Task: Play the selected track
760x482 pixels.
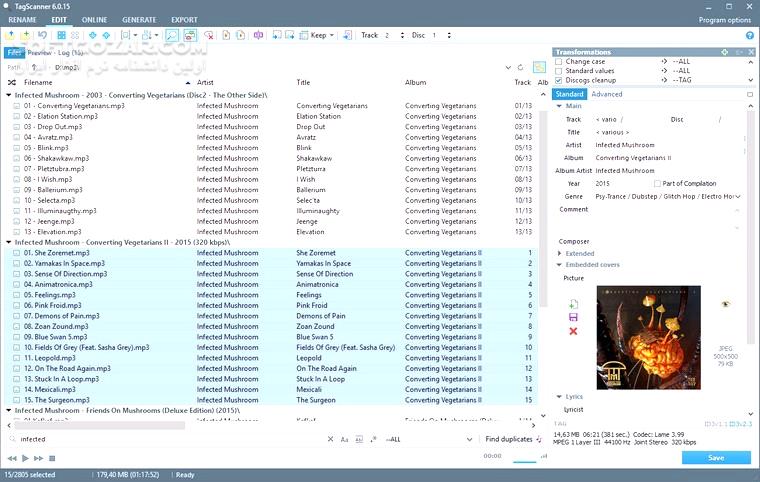Action: tap(25, 458)
